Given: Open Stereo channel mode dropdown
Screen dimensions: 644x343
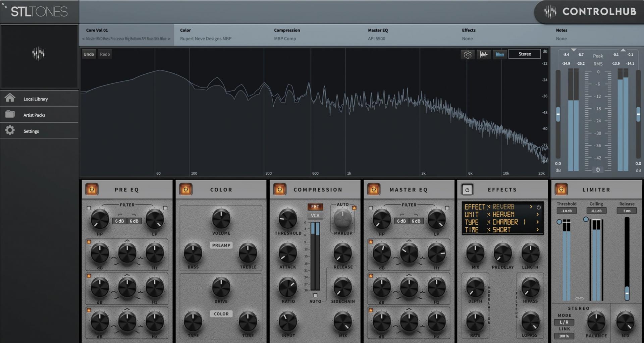Looking at the screenshot, I should pos(525,54).
